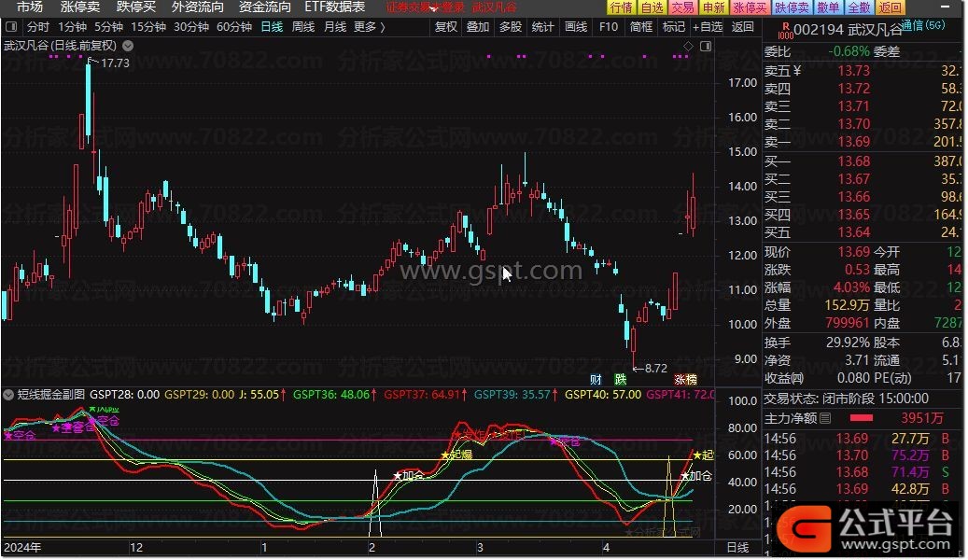The width and height of the screenshot is (968, 560).
Task: Select the 卖五 price 13.73
Action: 854,71
